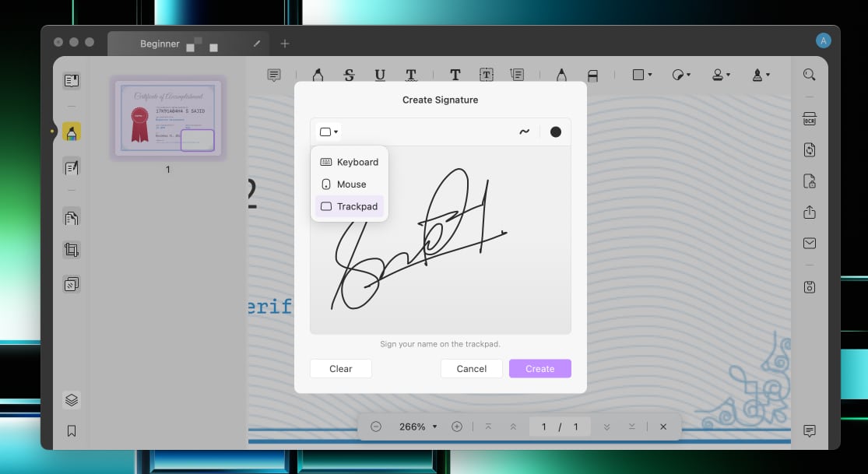Select the text callout tool
Viewport: 868px width, 474px height.
[x=517, y=75]
